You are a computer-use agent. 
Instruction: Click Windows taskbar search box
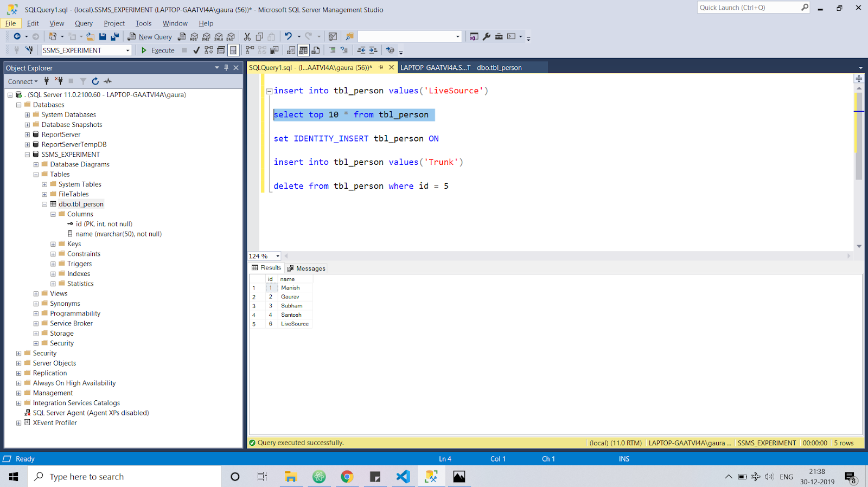pyautogui.click(x=125, y=477)
